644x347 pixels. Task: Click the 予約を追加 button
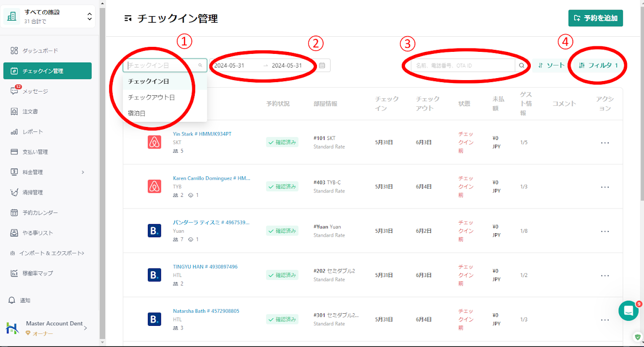[x=596, y=18]
